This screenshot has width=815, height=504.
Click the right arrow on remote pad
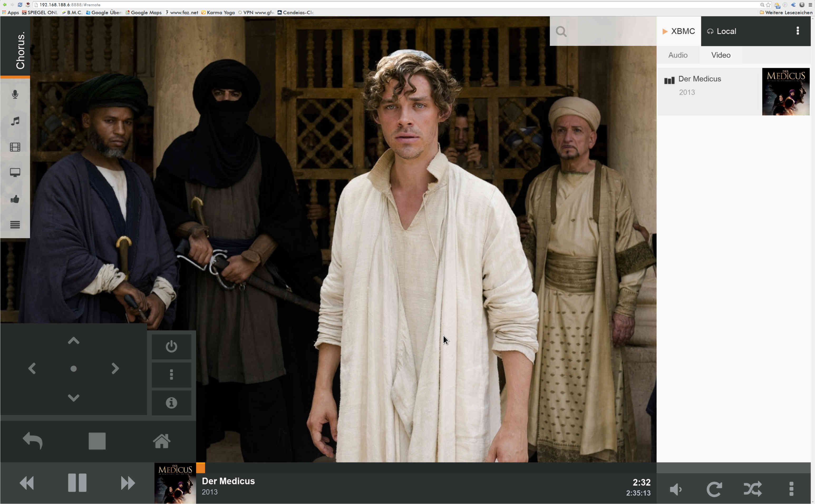pos(115,368)
